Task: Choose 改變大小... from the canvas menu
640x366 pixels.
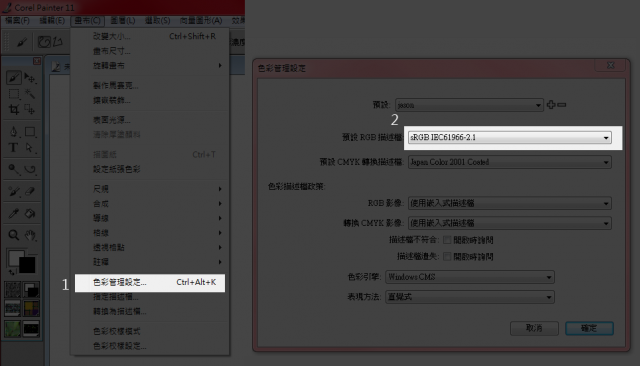Action: [150, 36]
